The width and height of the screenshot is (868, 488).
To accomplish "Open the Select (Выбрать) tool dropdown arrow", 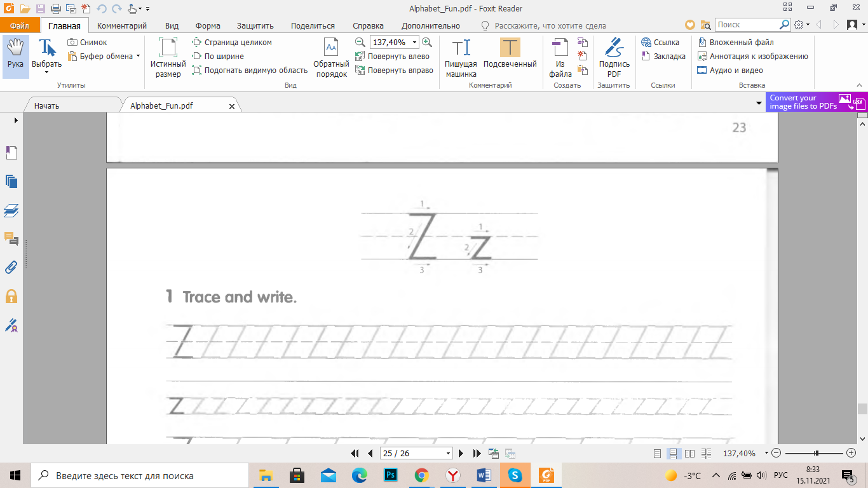I will [x=47, y=72].
